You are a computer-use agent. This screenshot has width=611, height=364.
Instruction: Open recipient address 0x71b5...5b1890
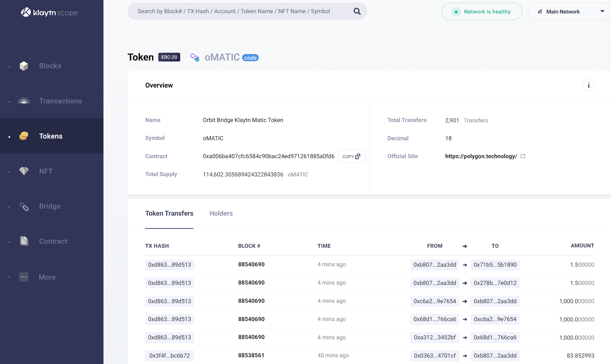coord(495,265)
